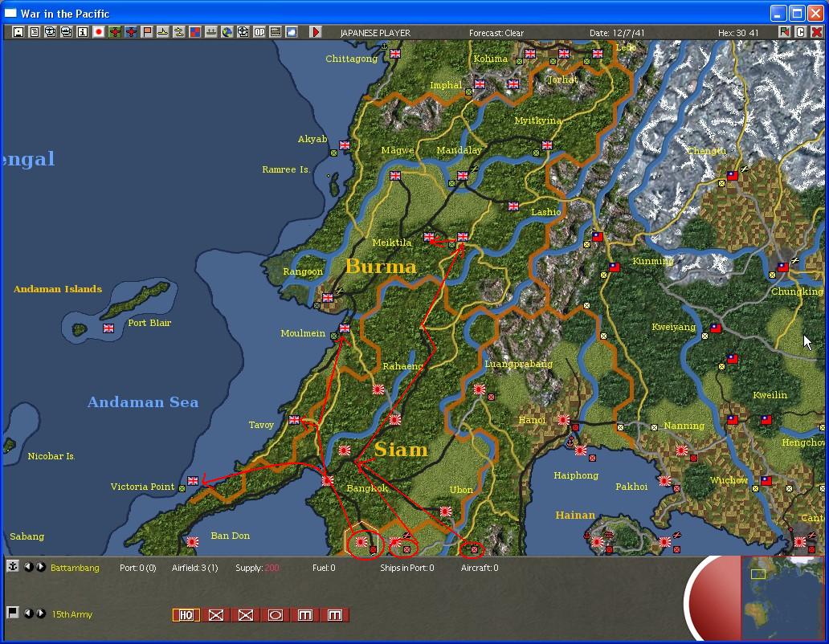Click the information 'i' toolbar icon

(x=83, y=32)
